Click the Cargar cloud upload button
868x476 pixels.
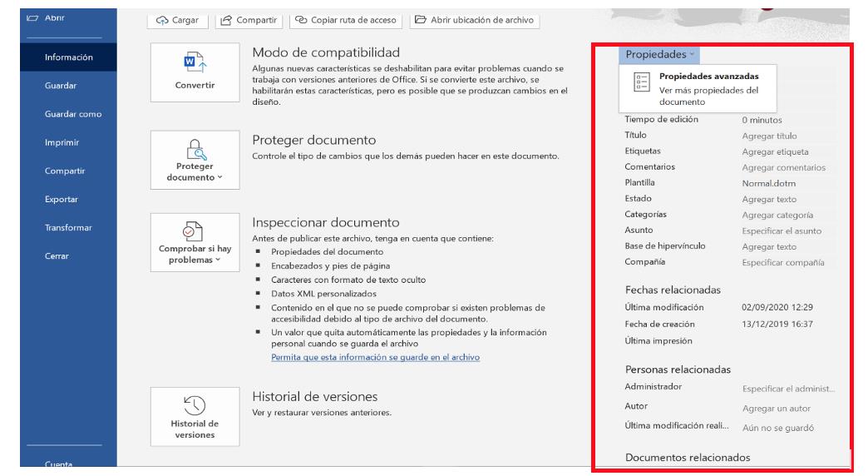click(x=179, y=20)
